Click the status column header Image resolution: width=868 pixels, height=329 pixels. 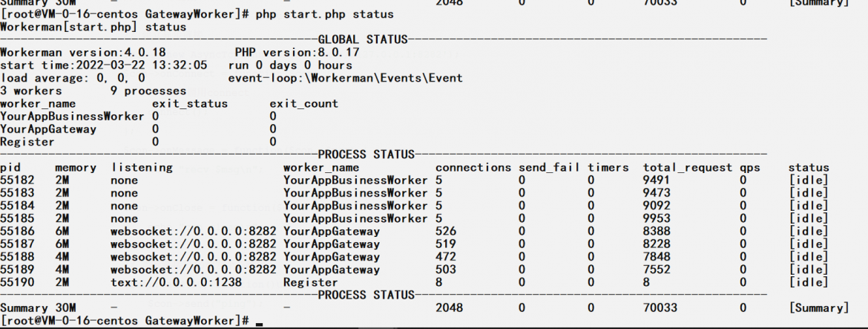(x=809, y=167)
